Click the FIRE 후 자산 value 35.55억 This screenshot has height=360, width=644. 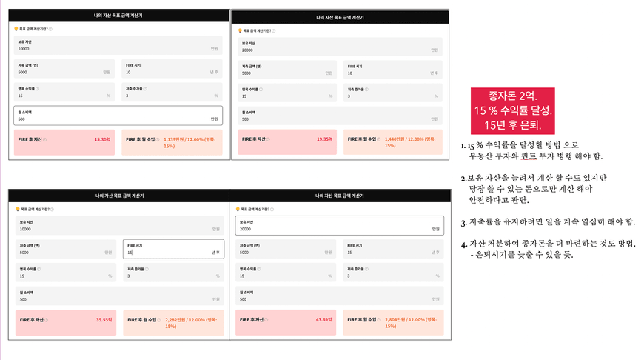coord(104,320)
